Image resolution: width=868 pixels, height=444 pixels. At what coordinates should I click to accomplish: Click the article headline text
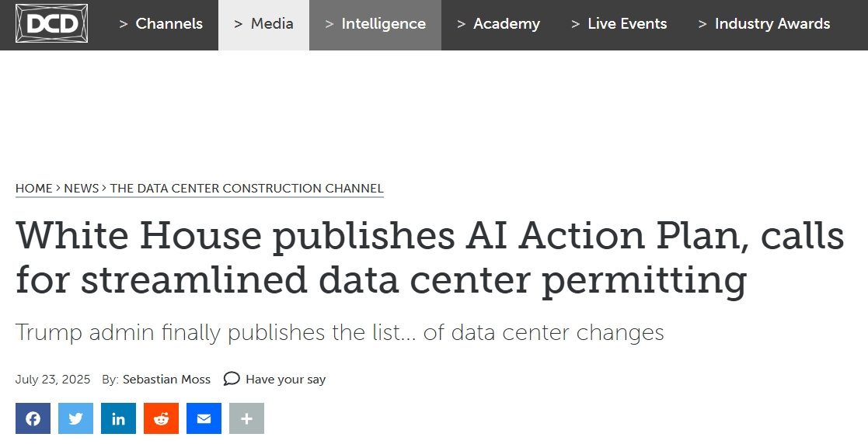(430, 258)
